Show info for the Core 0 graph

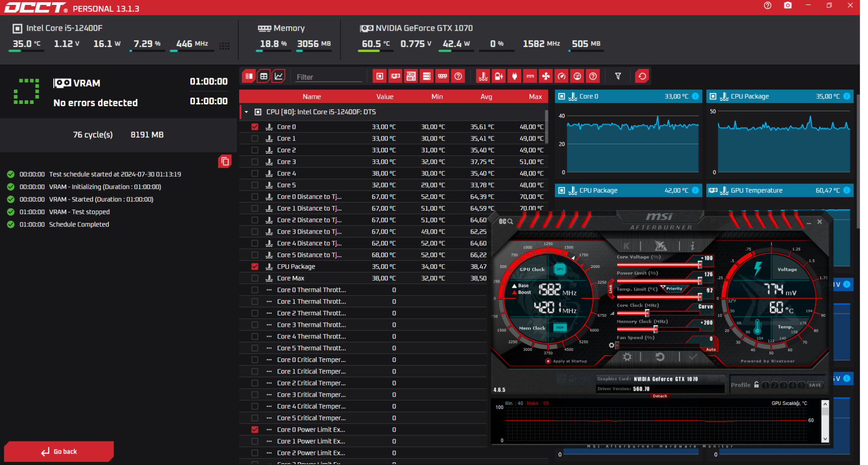pyautogui.click(x=695, y=96)
